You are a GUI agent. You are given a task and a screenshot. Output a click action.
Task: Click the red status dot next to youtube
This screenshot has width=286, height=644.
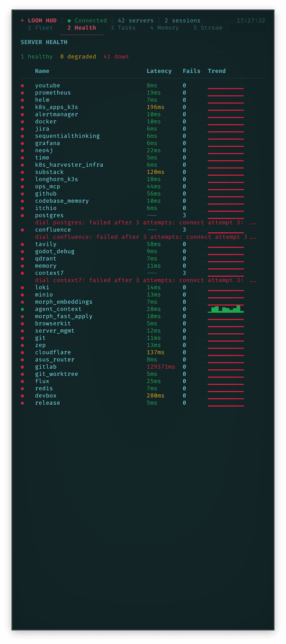click(23, 85)
